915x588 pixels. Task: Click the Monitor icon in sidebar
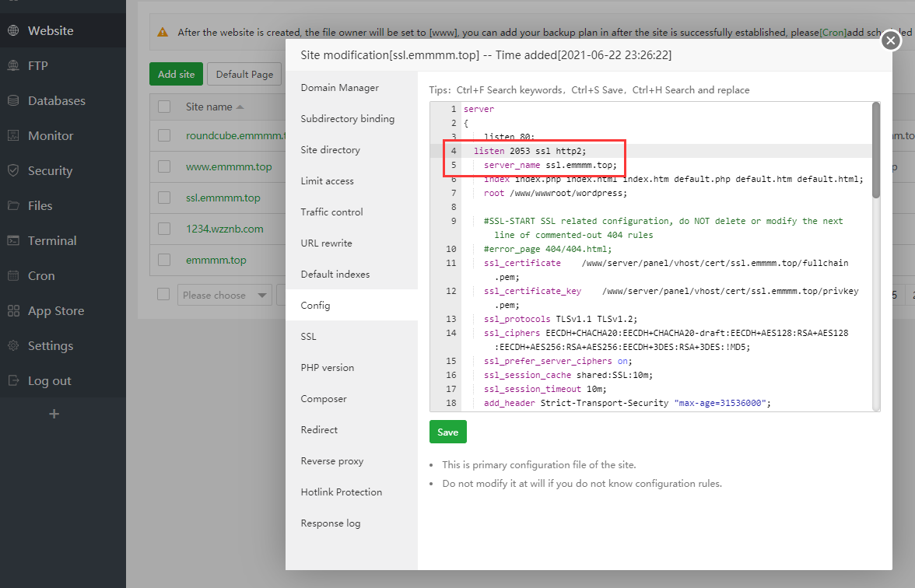13,136
